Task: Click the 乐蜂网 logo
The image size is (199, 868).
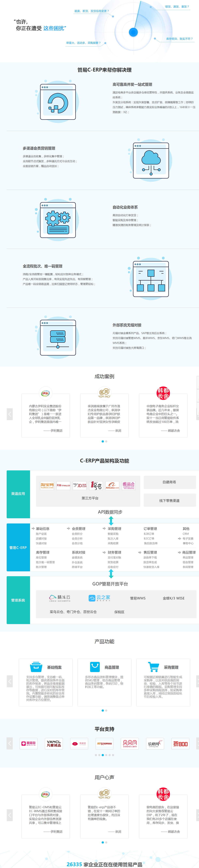Action: pyautogui.click(x=155, y=744)
